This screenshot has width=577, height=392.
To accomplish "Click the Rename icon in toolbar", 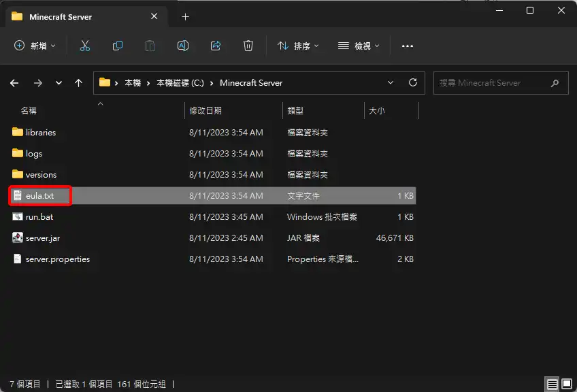I will (x=183, y=46).
